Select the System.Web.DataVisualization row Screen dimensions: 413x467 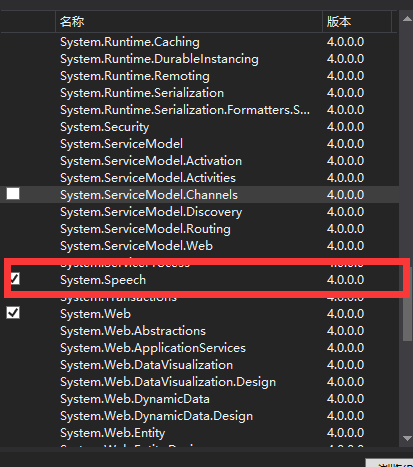[199, 365]
